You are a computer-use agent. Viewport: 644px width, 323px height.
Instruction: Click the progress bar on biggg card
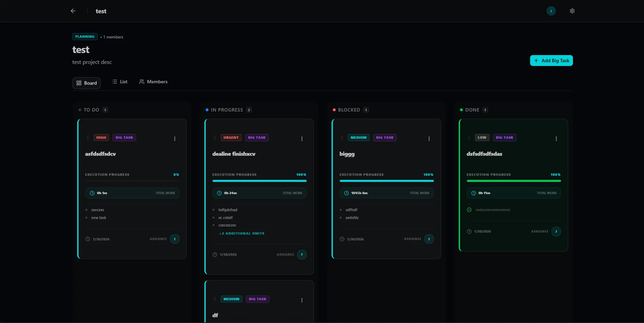[x=387, y=181]
